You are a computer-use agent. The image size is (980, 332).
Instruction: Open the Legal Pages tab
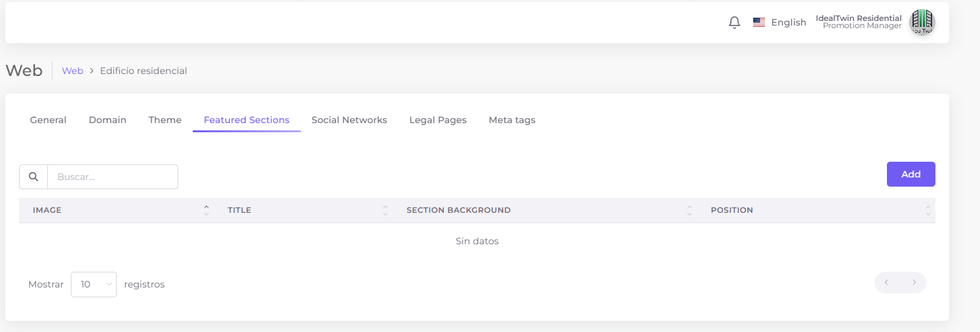click(x=438, y=120)
